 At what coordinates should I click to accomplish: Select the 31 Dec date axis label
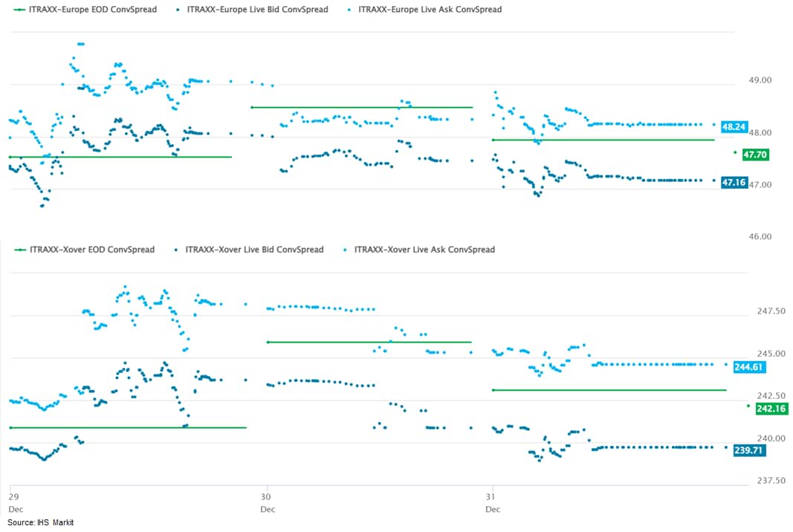(493, 502)
